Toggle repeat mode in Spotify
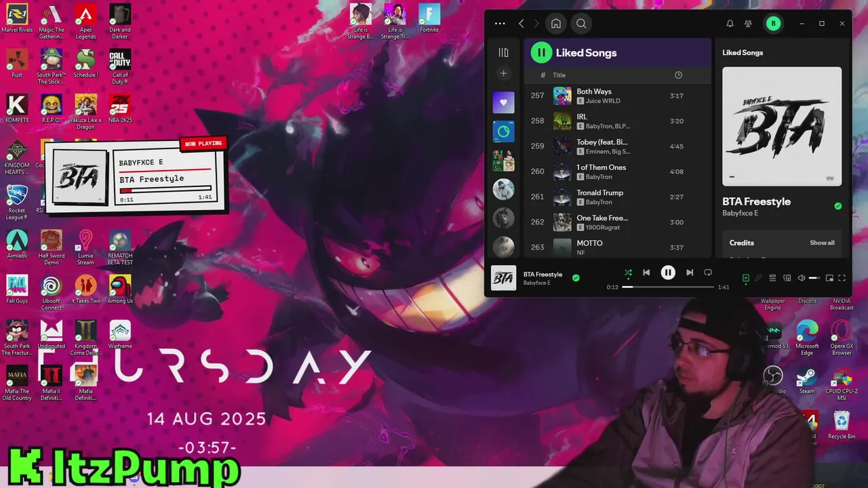The image size is (868, 488). pos(708,272)
